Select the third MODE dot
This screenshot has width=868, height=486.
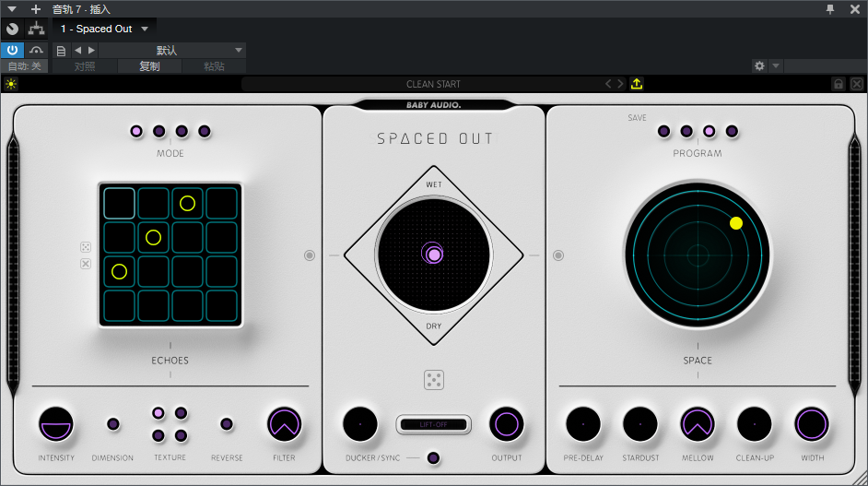[x=182, y=131]
